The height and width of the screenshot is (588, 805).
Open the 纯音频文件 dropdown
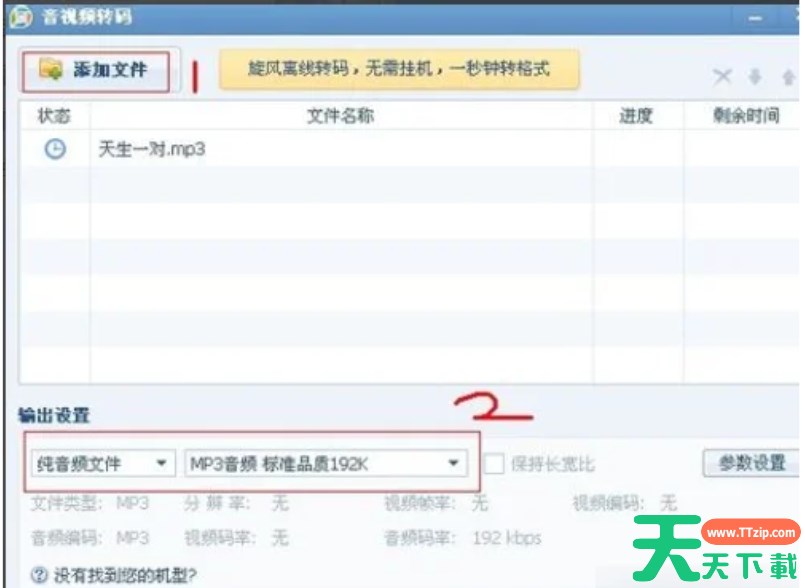[103, 464]
